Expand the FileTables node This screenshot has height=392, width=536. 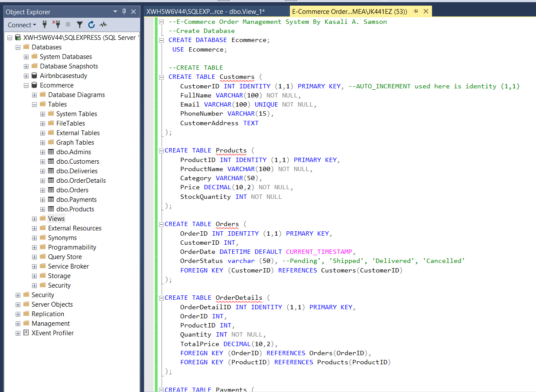pos(42,123)
